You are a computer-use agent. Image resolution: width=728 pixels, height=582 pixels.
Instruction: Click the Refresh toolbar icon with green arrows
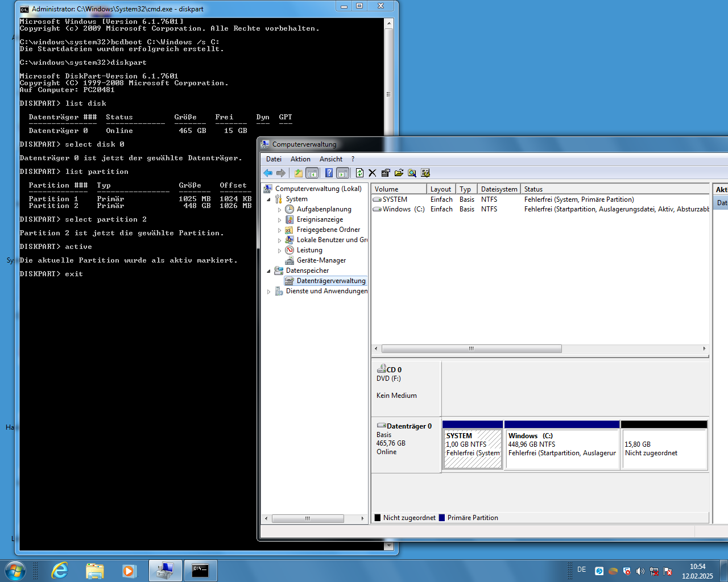coord(359,173)
